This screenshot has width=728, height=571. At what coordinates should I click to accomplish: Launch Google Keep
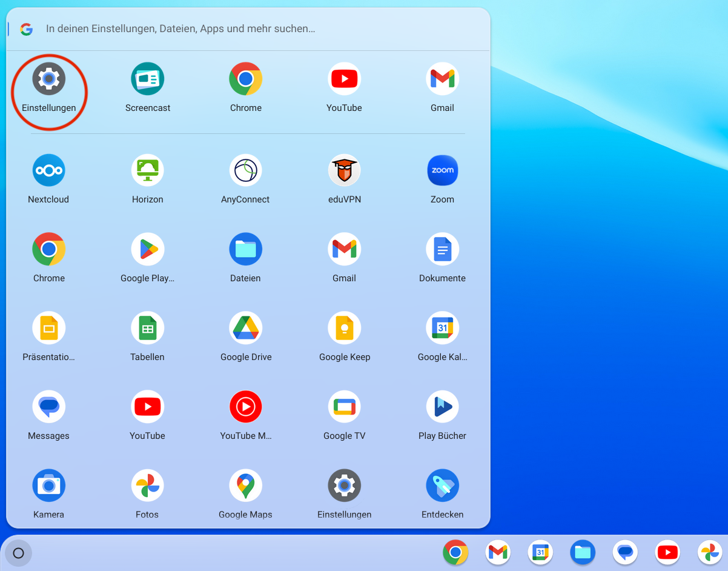click(x=344, y=328)
